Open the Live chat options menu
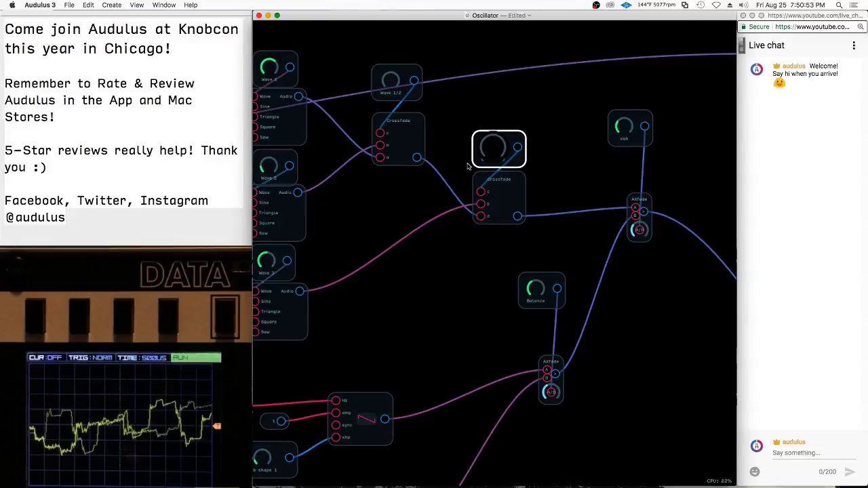 click(854, 45)
